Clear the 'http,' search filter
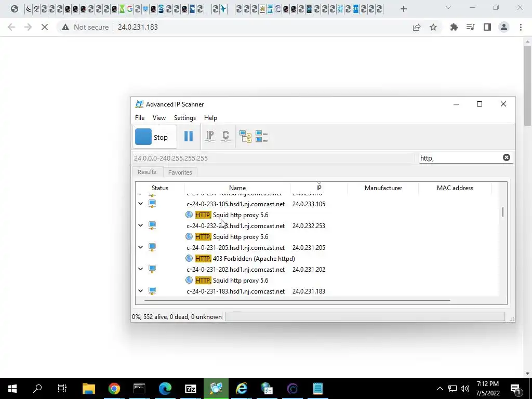532x399 pixels. (506, 157)
